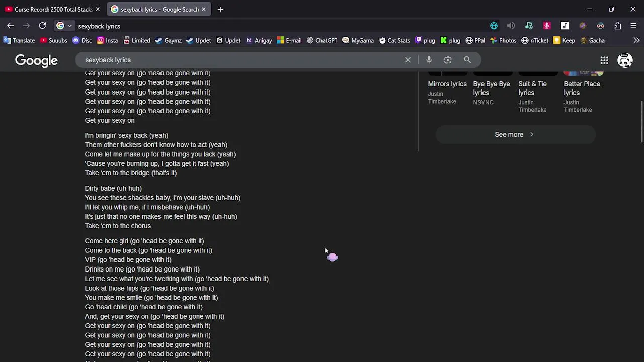Viewport: 644px width, 362px height.
Task: Show more bookmarks with double chevron
Action: 636,40
